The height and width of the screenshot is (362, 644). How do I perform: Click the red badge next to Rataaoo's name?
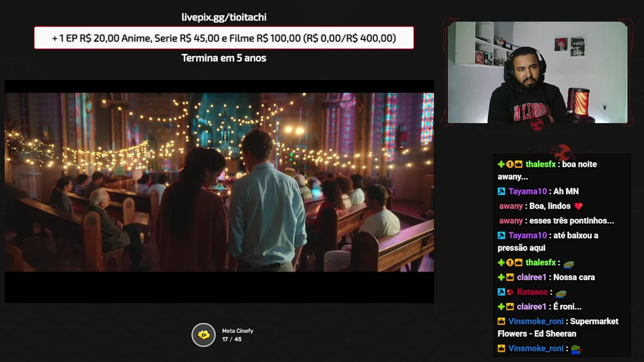pos(510,292)
